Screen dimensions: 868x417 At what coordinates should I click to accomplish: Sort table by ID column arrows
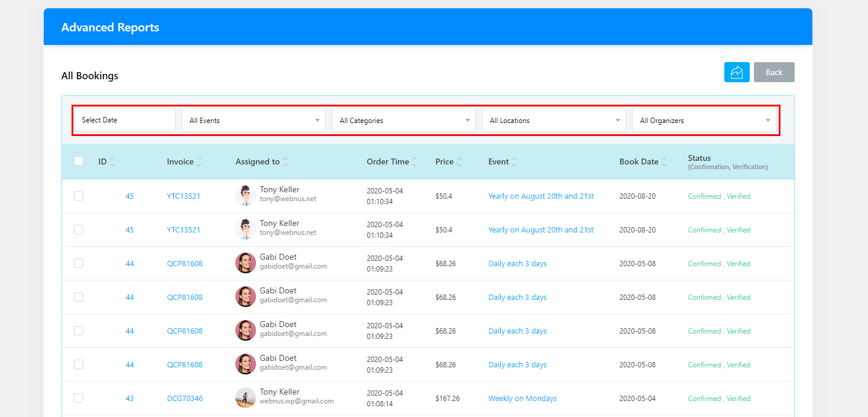pyautogui.click(x=112, y=161)
